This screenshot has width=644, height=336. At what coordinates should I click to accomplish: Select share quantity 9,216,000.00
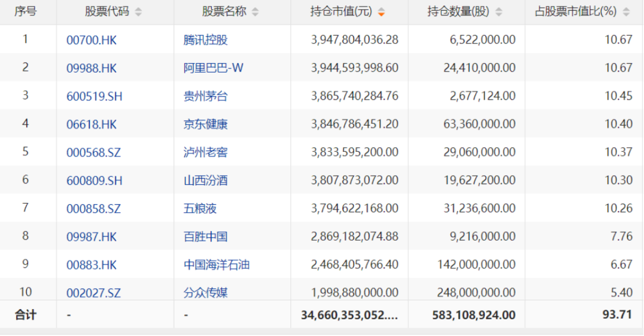tap(482, 237)
